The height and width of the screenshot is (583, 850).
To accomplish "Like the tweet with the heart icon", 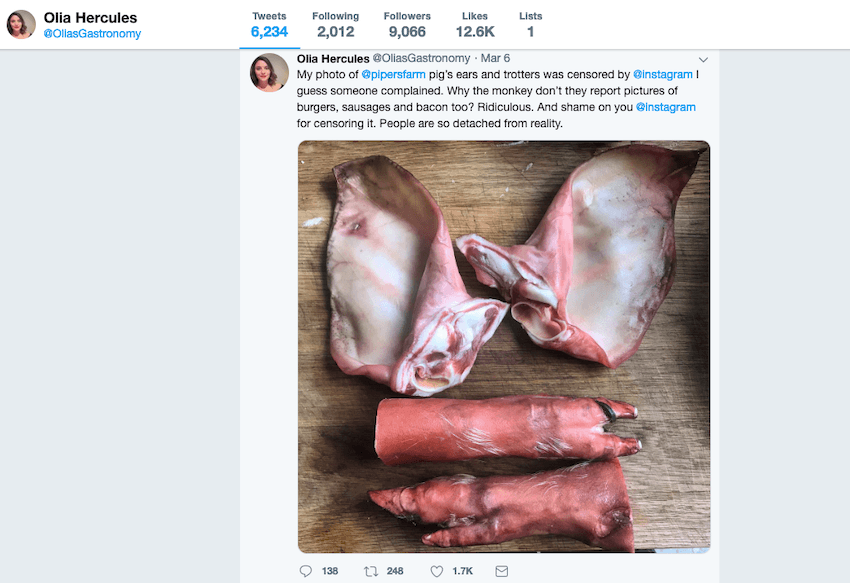I will pos(436,571).
